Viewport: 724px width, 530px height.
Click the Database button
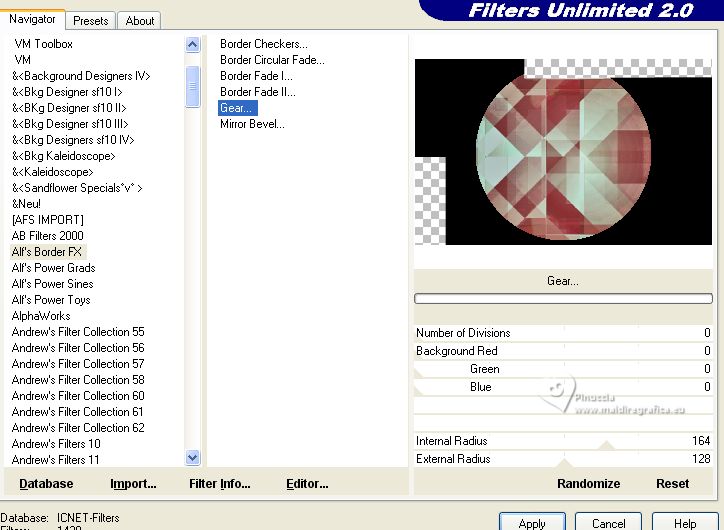coord(46,484)
